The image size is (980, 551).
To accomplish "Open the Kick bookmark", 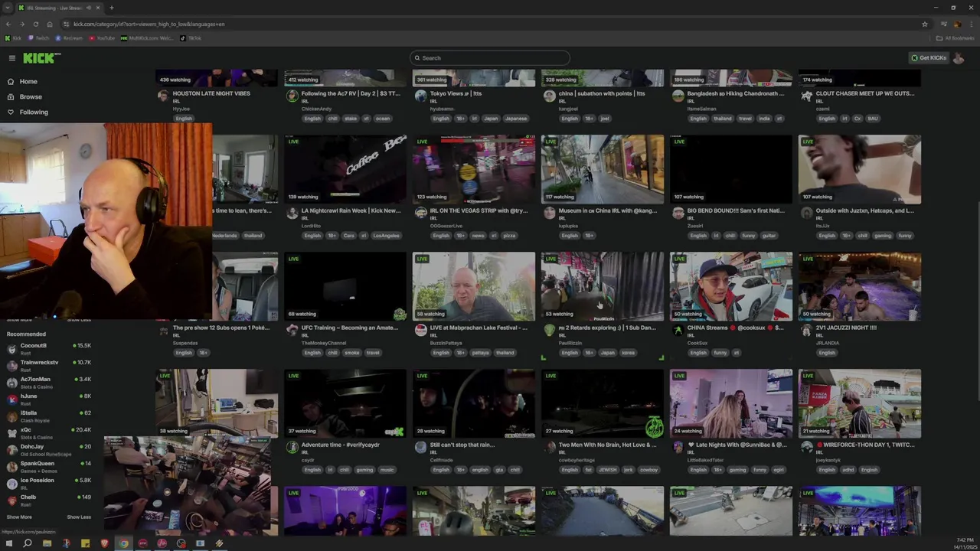I will (x=13, y=38).
